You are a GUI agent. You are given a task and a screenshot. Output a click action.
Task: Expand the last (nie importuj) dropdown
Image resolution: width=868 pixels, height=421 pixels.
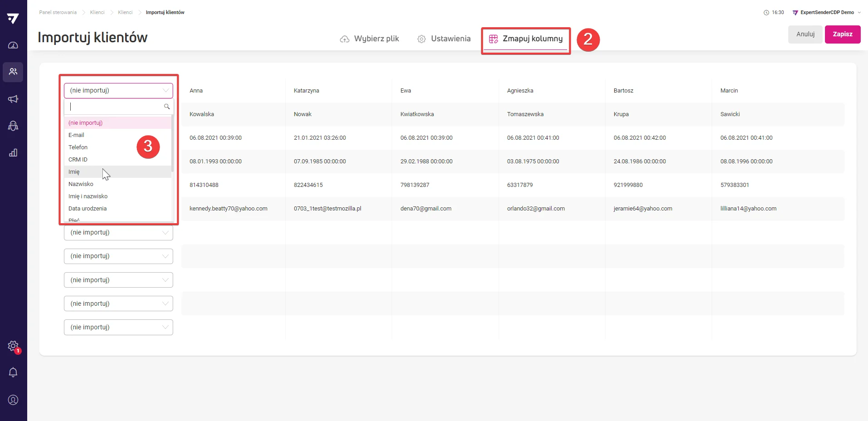click(x=118, y=327)
